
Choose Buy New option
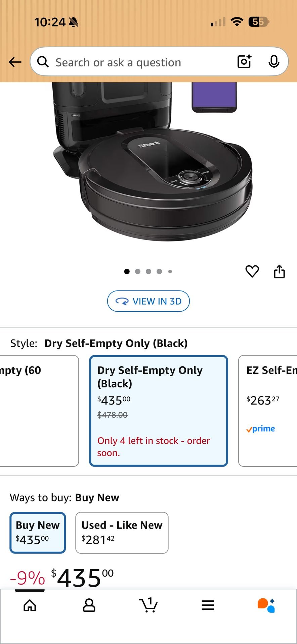38,533
